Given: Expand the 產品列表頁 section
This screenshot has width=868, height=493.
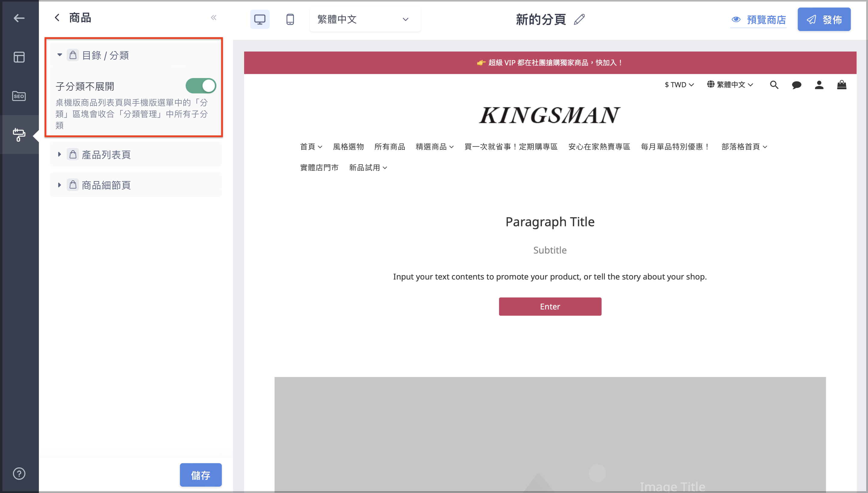Looking at the screenshot, I should [x=60, y=154].
